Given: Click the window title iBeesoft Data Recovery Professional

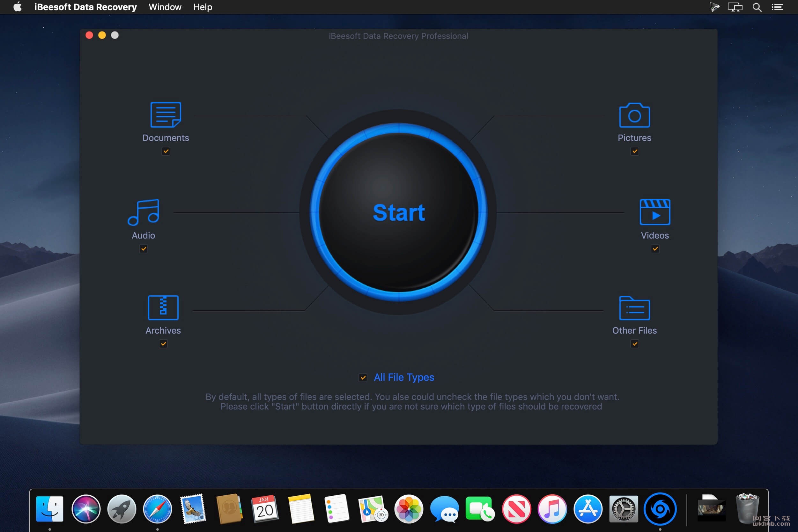Looking at the screenshot, I should pos(398,36).
